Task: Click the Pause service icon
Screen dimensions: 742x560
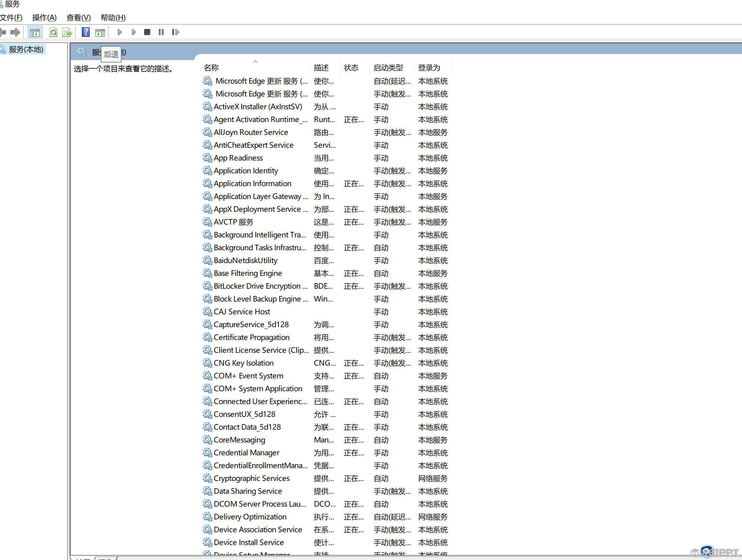Action: pos(161,32)
